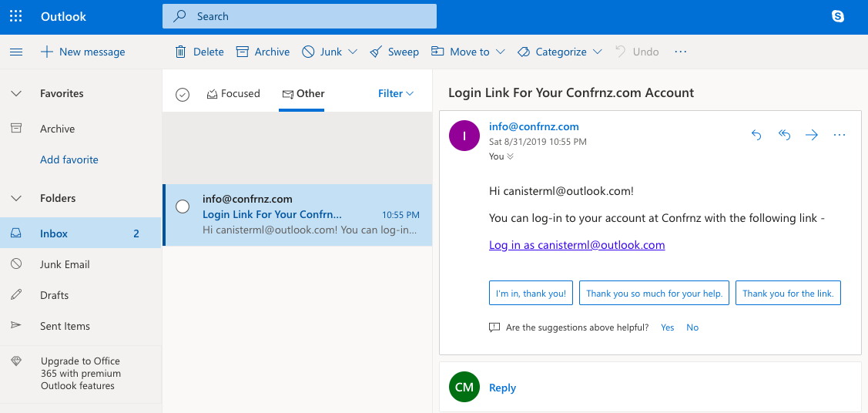Follow the Log in as canisterml@outlook.com link
Image resolution: width=868 pixels, height=413 pixels.
point(577,245)
